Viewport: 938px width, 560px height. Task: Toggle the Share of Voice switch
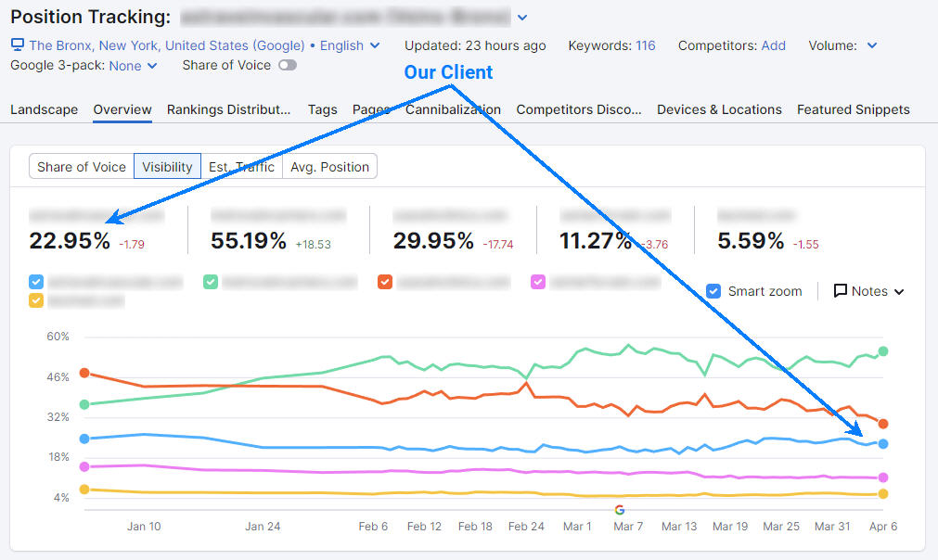[288, 66]
